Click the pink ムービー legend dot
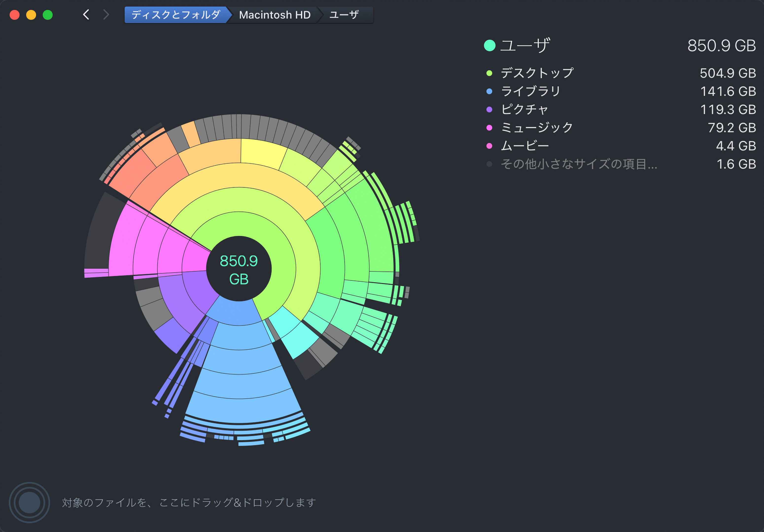The height and width of the screenshot is (532, 764). pyautogui.click(x=489, y=146)
